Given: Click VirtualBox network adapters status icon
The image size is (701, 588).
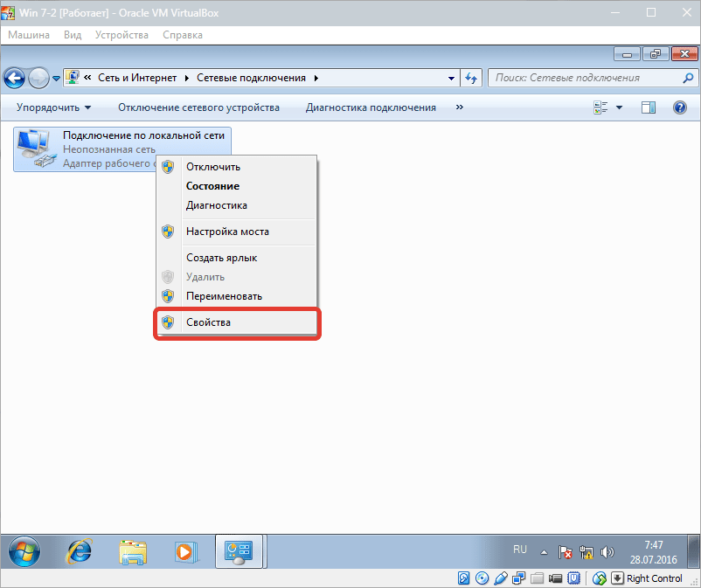Looking at the screenshot, I should 519,578.
